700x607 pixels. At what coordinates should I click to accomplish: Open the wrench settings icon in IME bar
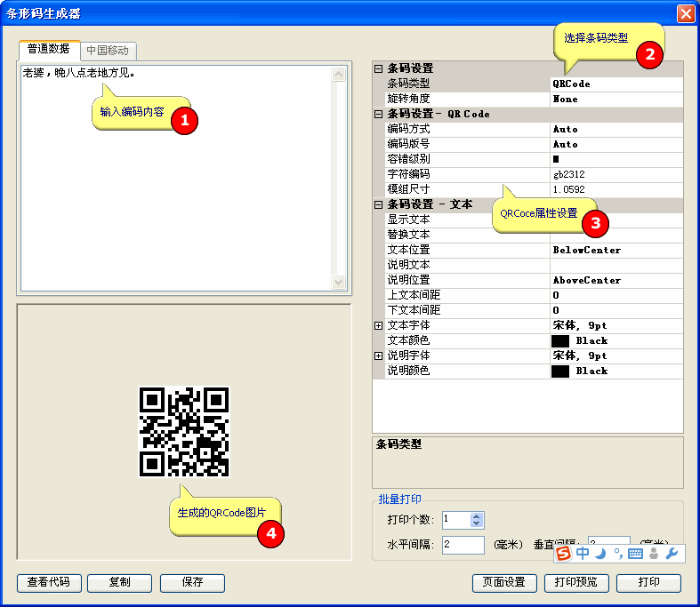click(672, 554)
